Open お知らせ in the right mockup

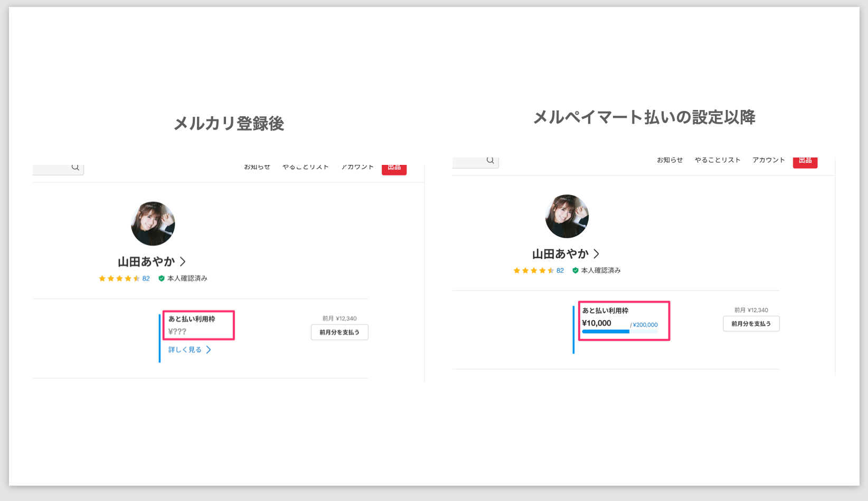pos(670,160)
